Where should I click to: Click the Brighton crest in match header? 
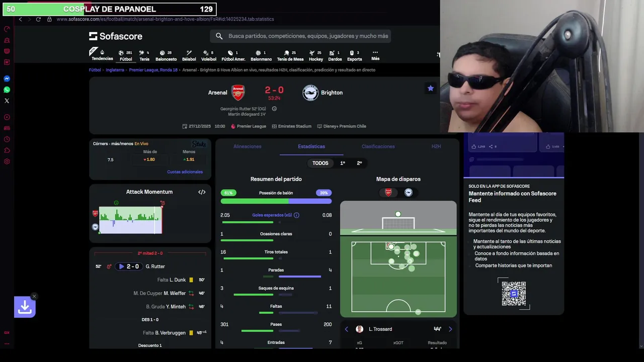(x=310, y=93)
